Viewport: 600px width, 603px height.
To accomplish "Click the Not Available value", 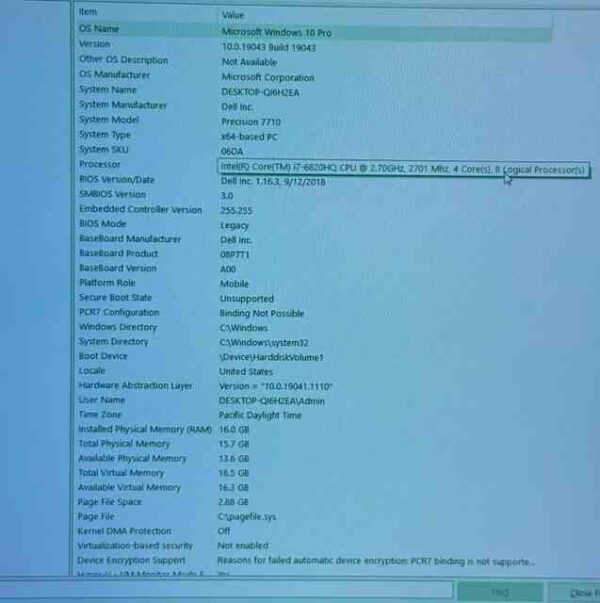I will [249, 62].
